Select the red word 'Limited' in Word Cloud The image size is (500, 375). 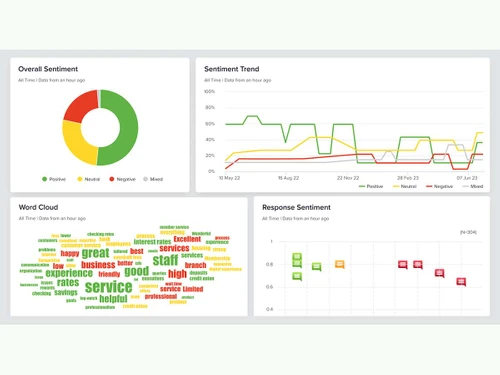tap(193, 289)
